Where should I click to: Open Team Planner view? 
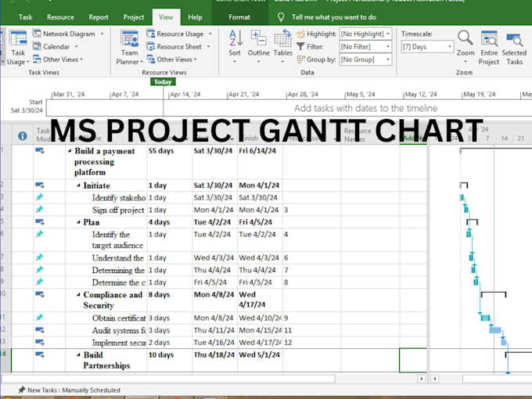pos(130,48)
